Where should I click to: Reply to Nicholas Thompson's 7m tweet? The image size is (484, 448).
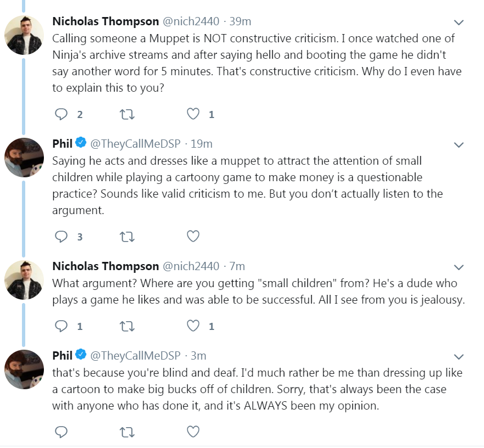[x=61, y=326]
